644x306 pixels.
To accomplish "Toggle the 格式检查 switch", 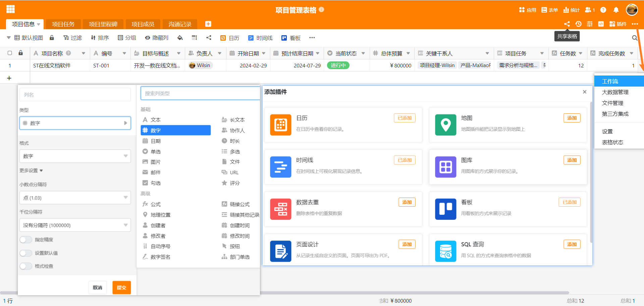I will tap(26, 266).
